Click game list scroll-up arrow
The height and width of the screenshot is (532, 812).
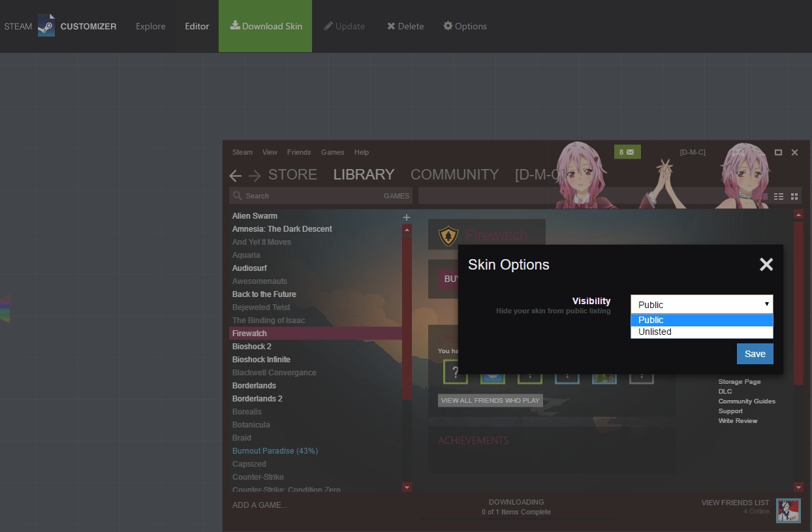407,230
